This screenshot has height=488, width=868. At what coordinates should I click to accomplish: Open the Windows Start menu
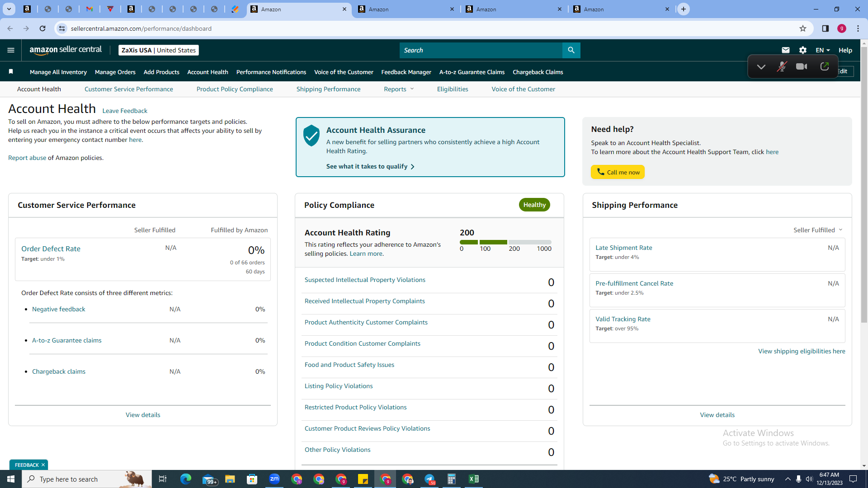coord(11,479)
